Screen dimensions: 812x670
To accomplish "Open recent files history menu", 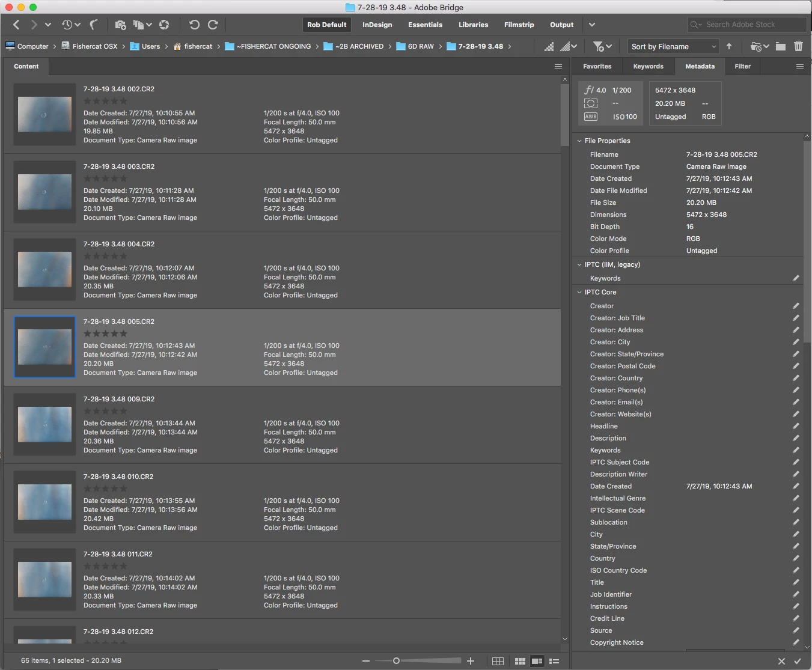I will (x=70, y=25).
